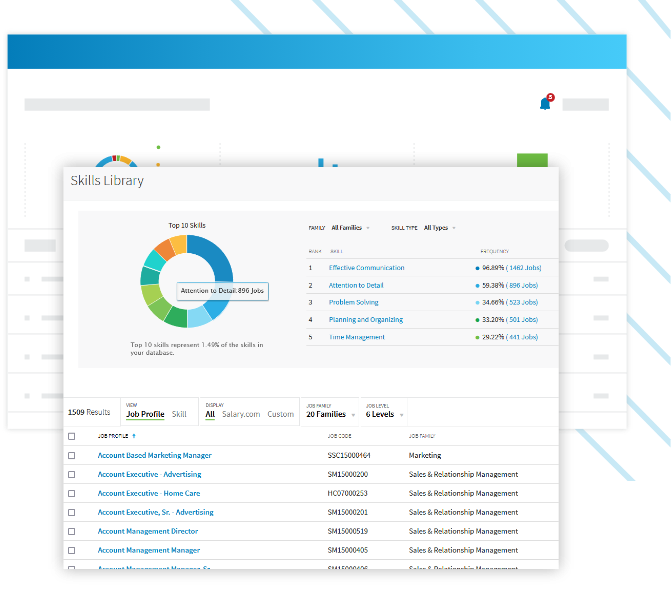Switch view to the Skill tab
Viewport: 671px width, 592px height.
coord(179,414)
